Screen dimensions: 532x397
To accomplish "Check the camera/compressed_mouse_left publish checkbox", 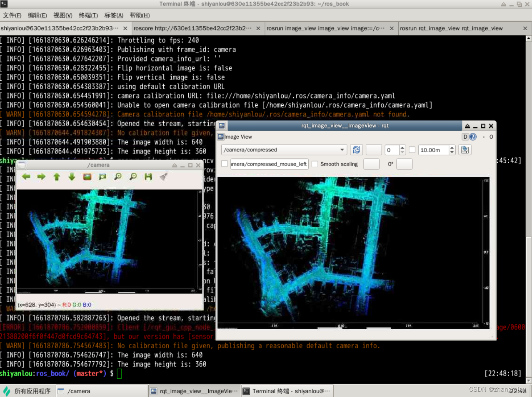I will point(225,164).
